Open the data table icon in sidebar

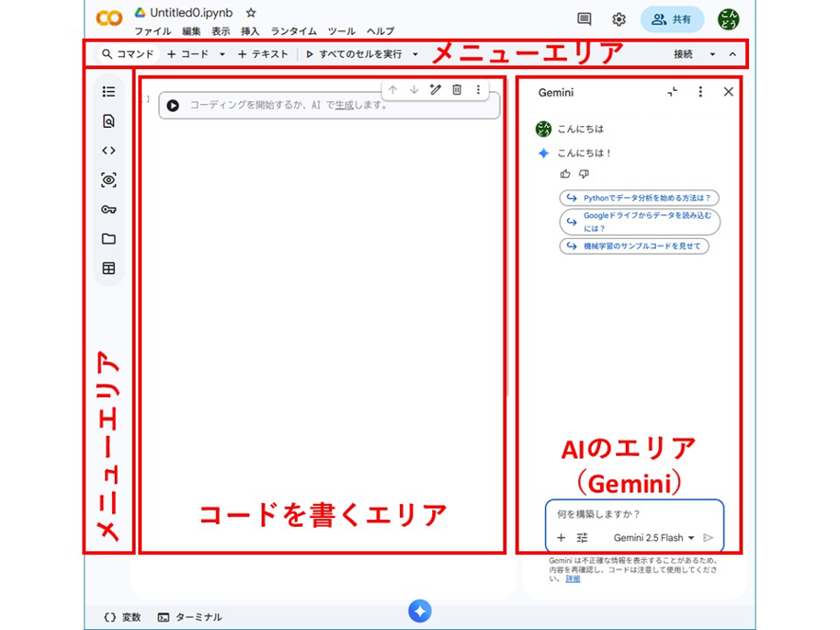coord(109,268)
